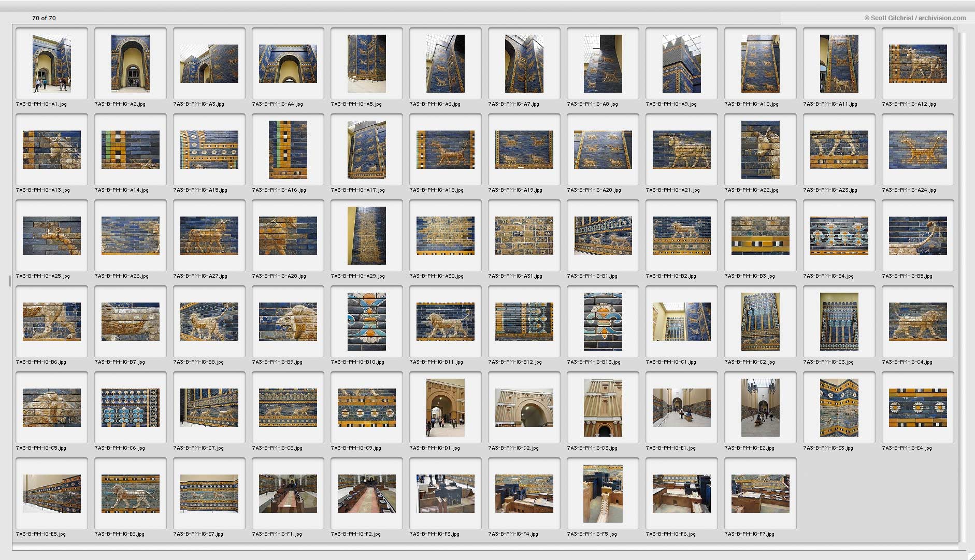Select the filename 7A3-B-PM-IG-C1.jpg
This screenshot has width=975, height=560.
click(x=671, y=362)
